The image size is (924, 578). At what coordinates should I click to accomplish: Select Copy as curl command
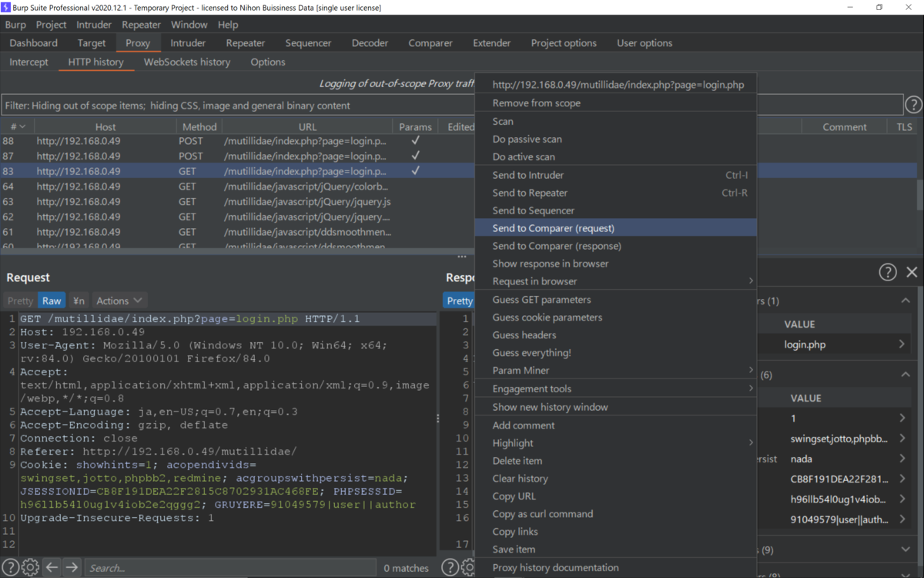tap(616, 514)
